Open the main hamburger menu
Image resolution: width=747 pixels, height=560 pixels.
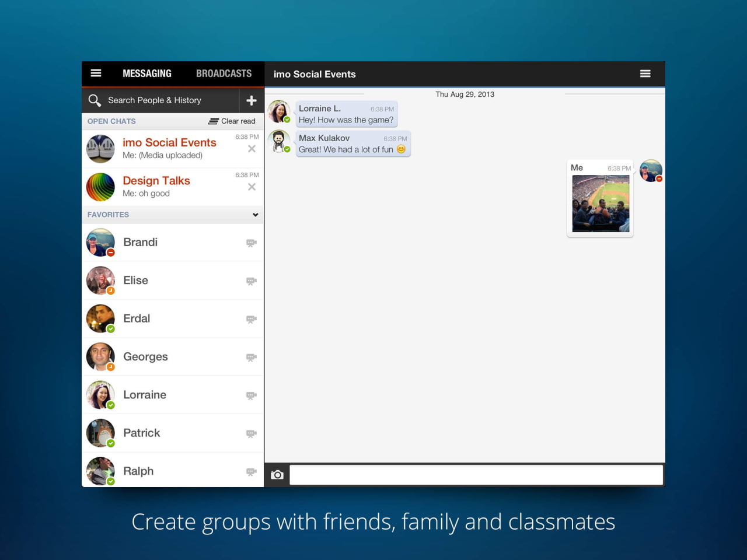click(96, 73)
